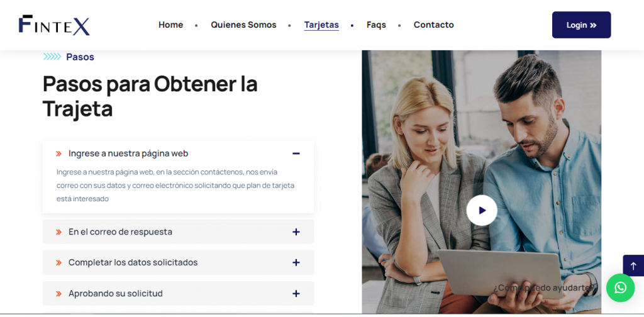Expand 'Aprobando su solicitud' plus icon
The width and height of the screenshot is (644, 317).
pos(296,294)
